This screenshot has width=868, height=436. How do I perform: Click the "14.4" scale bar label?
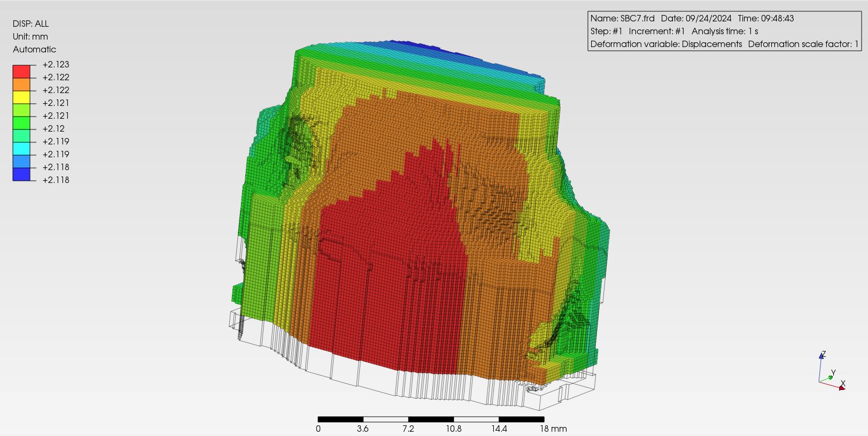pyautogui.click(x=499, y=429)
